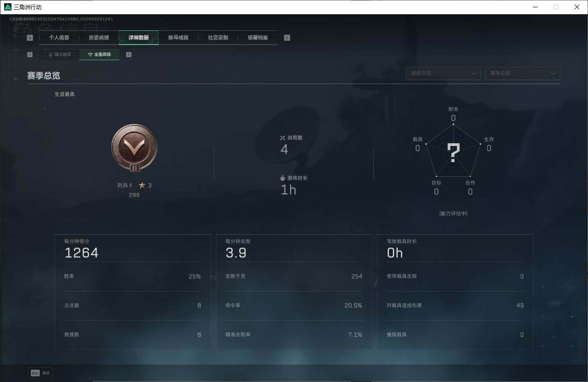
Task: Click the 载具 radar axis label
Action: click(417, 139)
